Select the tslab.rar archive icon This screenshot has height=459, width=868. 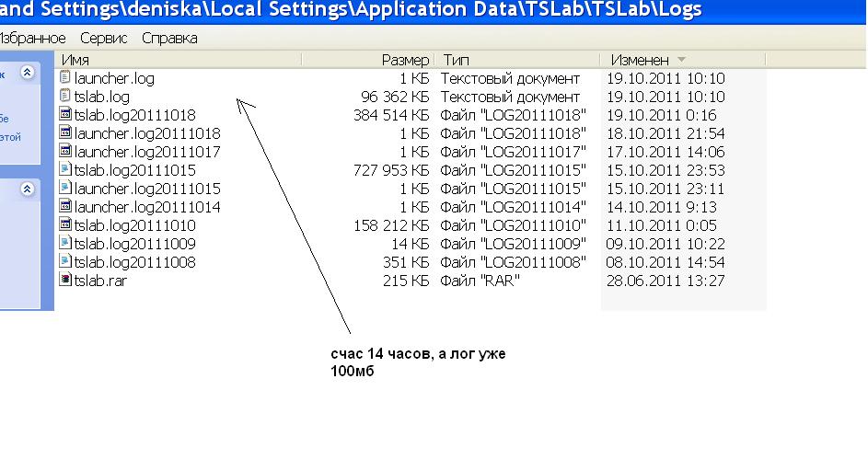tap(65, 281)
